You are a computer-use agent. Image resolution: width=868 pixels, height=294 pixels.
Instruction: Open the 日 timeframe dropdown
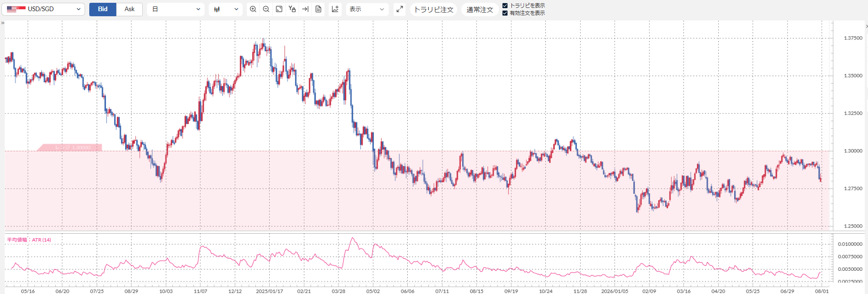click(176, 9)
